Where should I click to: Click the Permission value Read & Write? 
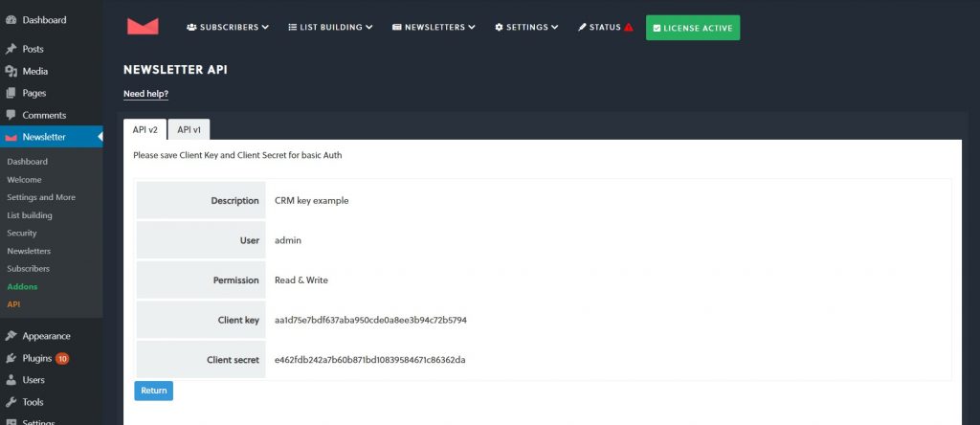[x=301, y=280]
